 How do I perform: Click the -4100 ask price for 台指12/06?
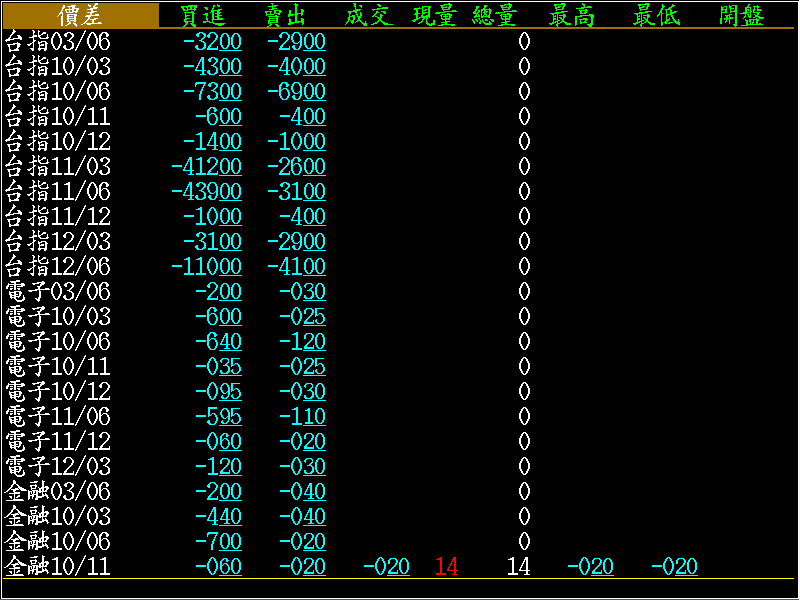tap(296, 267)
